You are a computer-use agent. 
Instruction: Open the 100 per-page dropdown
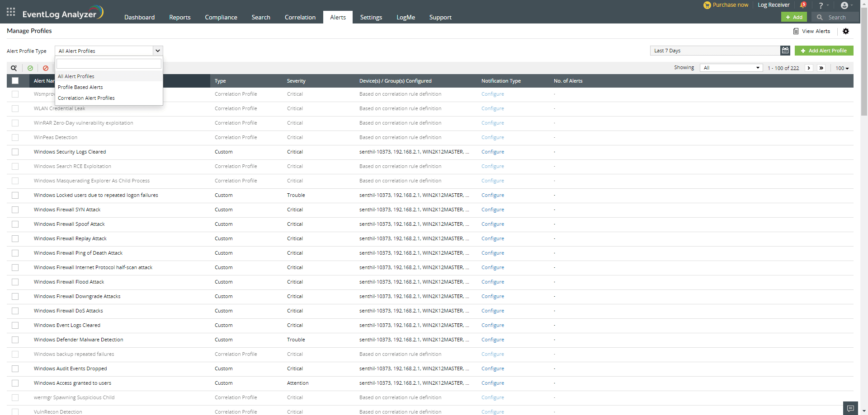click(x=842, y=68)
